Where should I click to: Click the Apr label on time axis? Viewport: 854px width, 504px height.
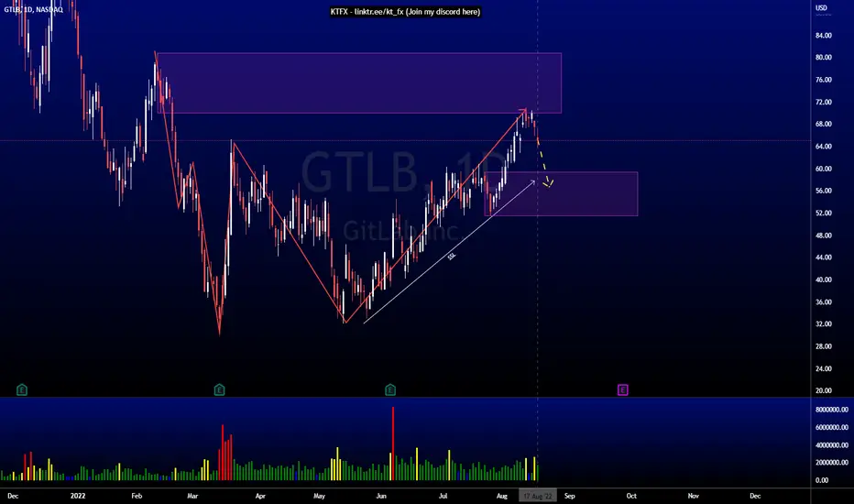tap(260, 496)
